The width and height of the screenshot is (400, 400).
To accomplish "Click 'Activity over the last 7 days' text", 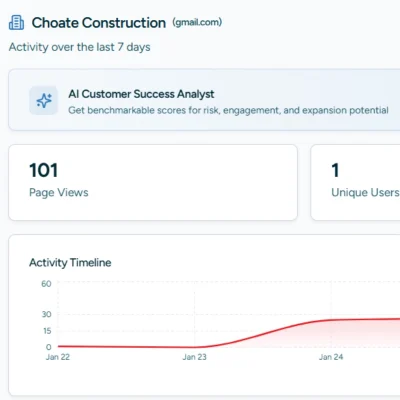I will [x=80, y=47].
